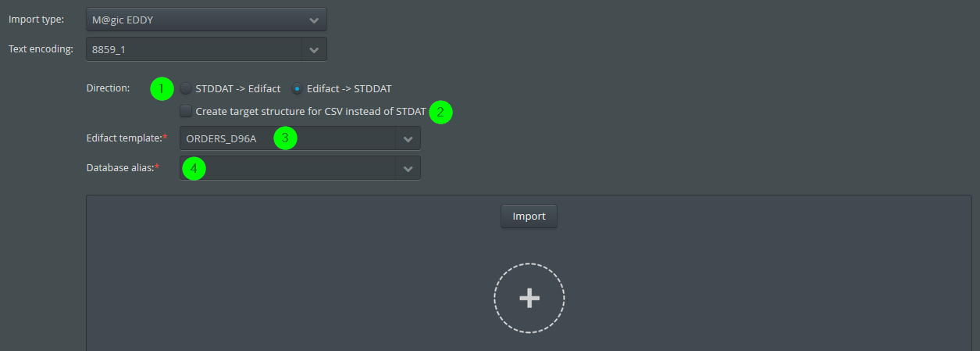Click green marker 3 on Edifact template

pos(285,138)
